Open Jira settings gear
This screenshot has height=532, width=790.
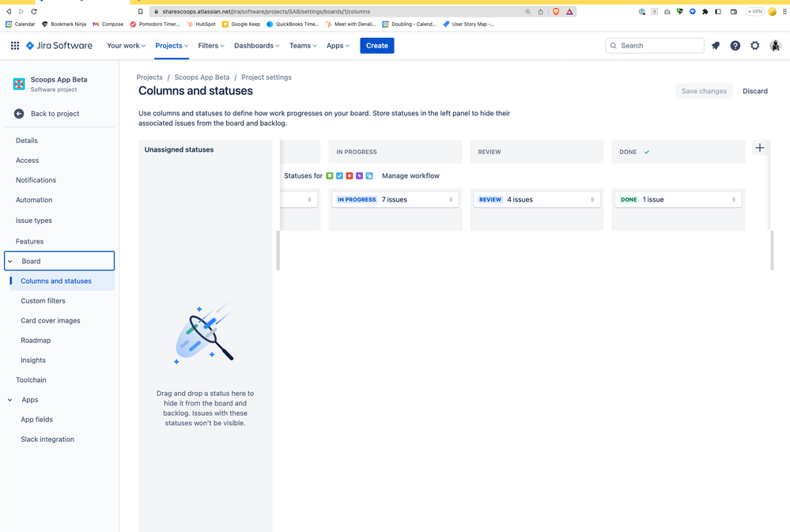pos(754,46)
